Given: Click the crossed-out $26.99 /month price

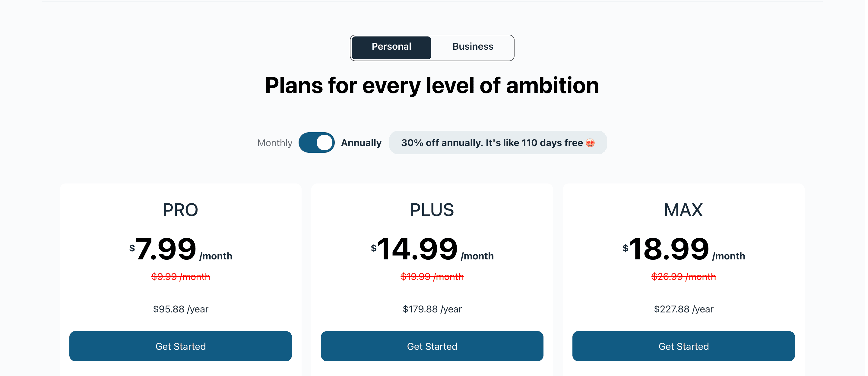Looking at the screenshot, I should 683,277.
